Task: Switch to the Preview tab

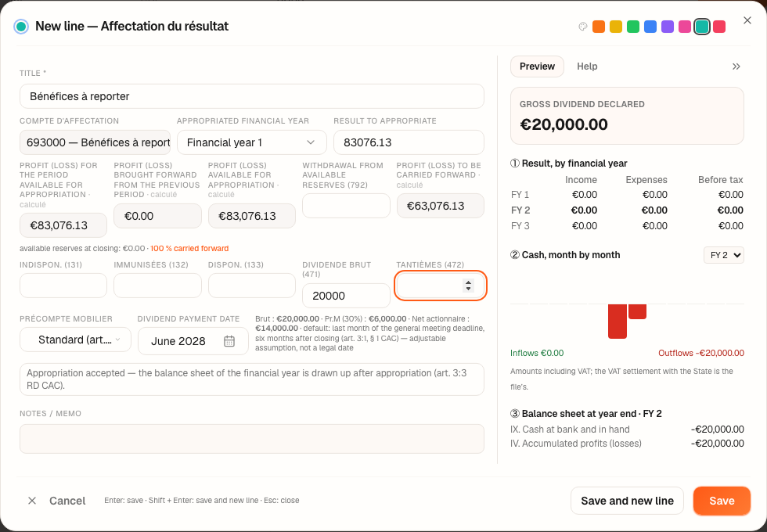Action: (537, 66)
